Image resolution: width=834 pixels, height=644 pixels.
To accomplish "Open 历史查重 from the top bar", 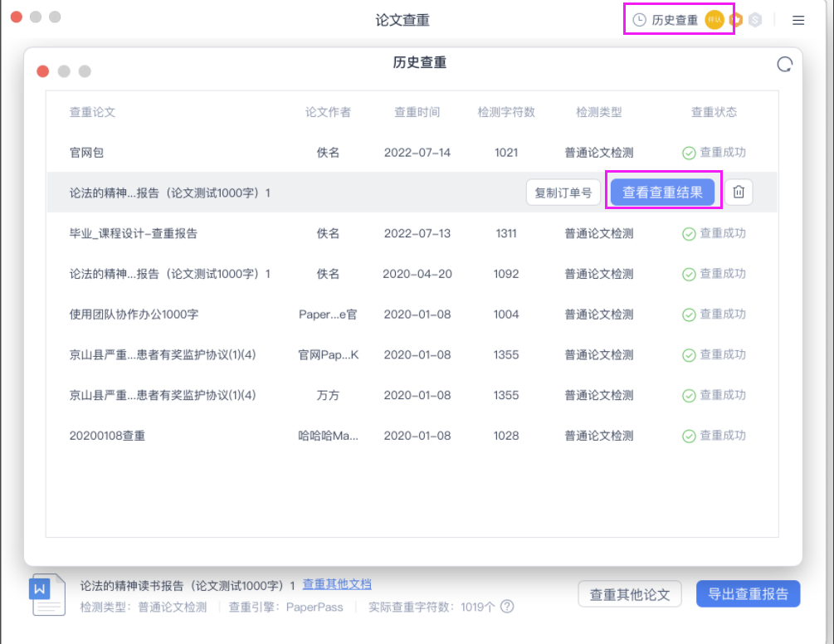I will tap(675, 20).
